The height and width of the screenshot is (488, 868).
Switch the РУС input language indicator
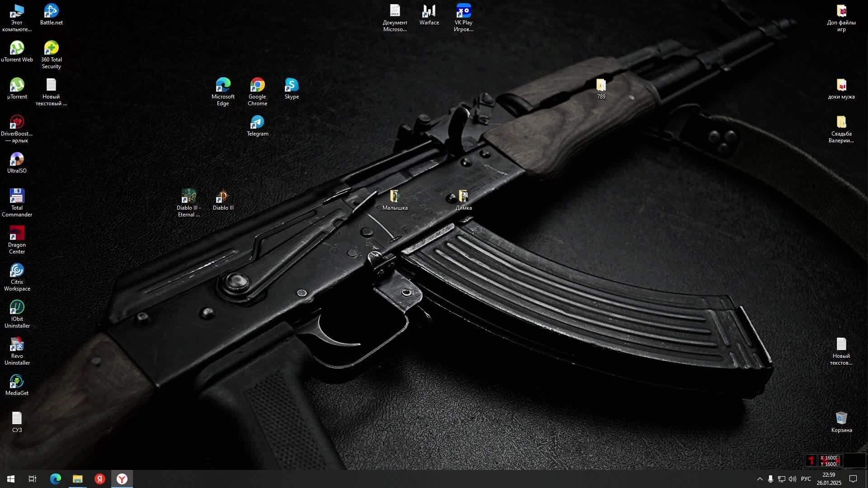(x=806, y=479)
